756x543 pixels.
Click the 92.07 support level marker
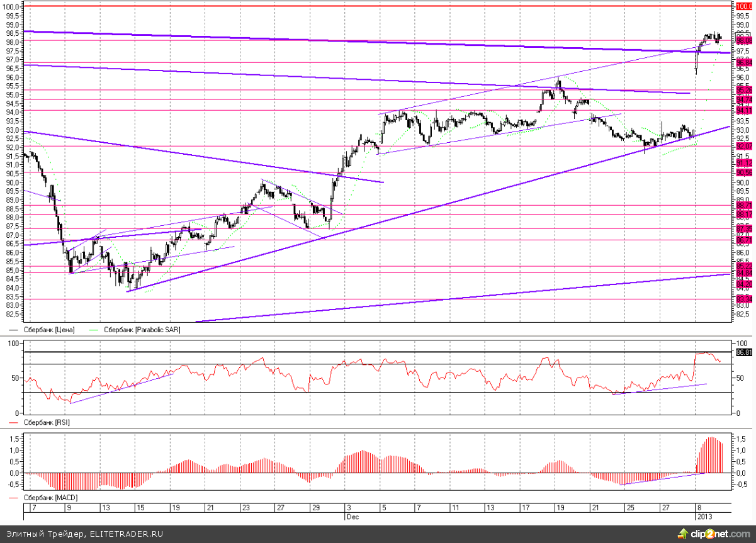coord(744,146)
